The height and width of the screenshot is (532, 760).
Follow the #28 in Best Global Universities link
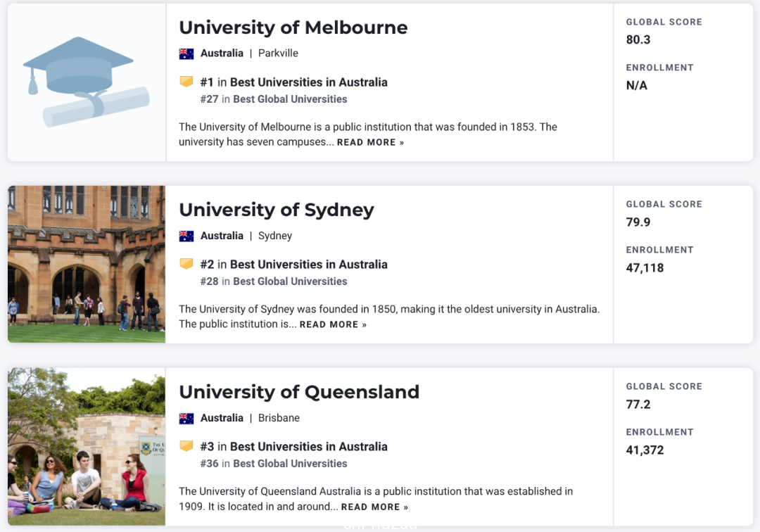point(273,281)
